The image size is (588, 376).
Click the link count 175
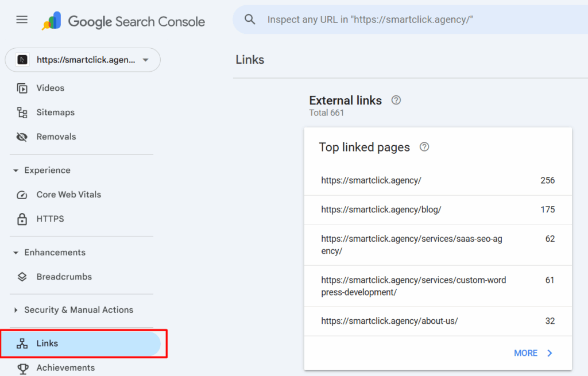coord(547,210)
